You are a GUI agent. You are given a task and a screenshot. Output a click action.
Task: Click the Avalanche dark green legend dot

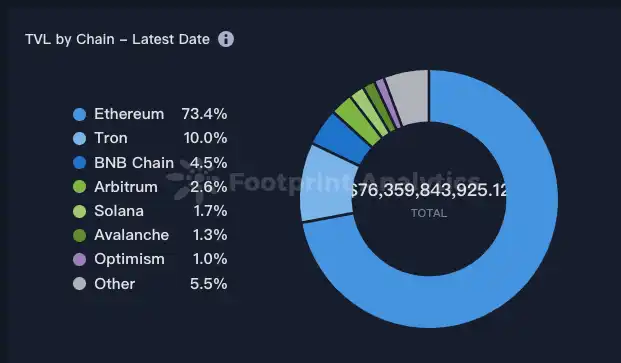coord(80,235)
